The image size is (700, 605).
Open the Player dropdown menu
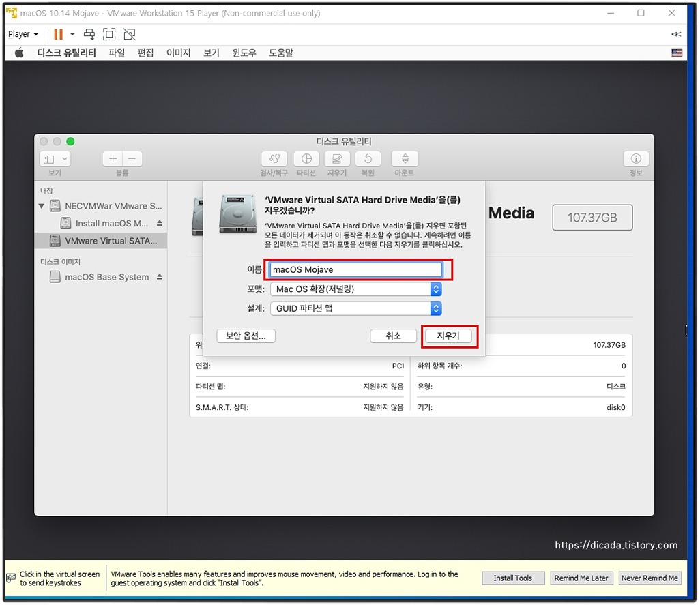[23, 34]
